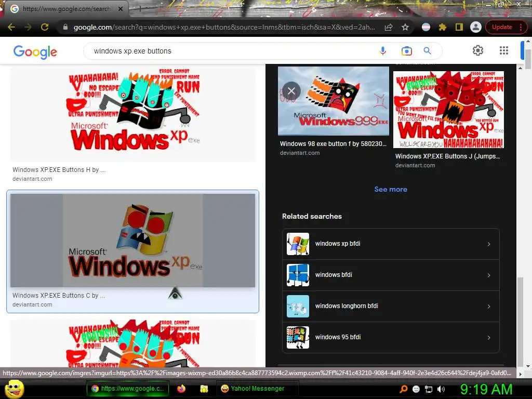Click the search by image camera icon
Screen dimensions: 532x399
click(x=406, y=51)
